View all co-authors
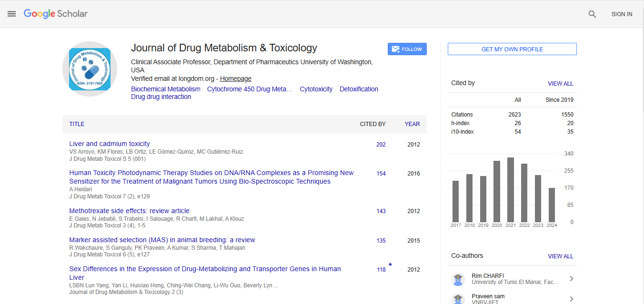 (x=560, y=256)
